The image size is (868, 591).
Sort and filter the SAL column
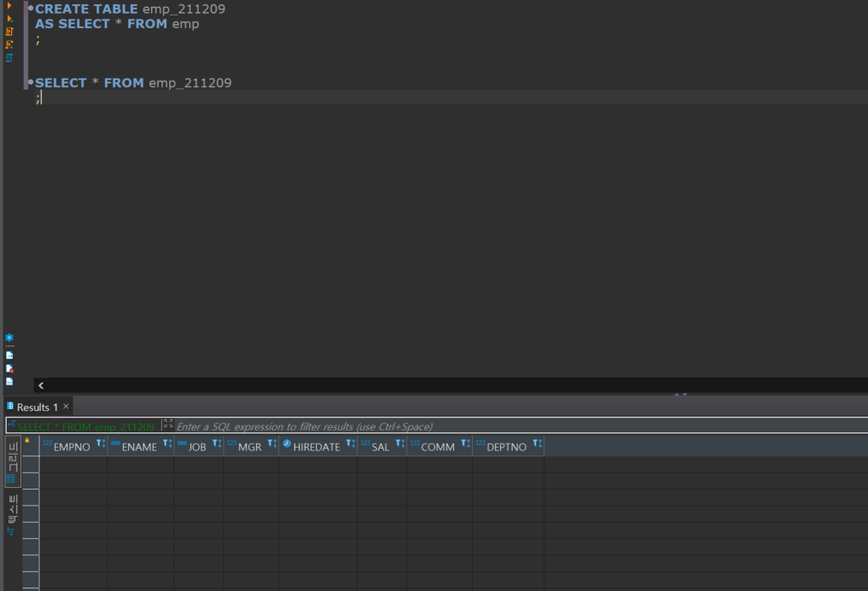click(399, 443)
